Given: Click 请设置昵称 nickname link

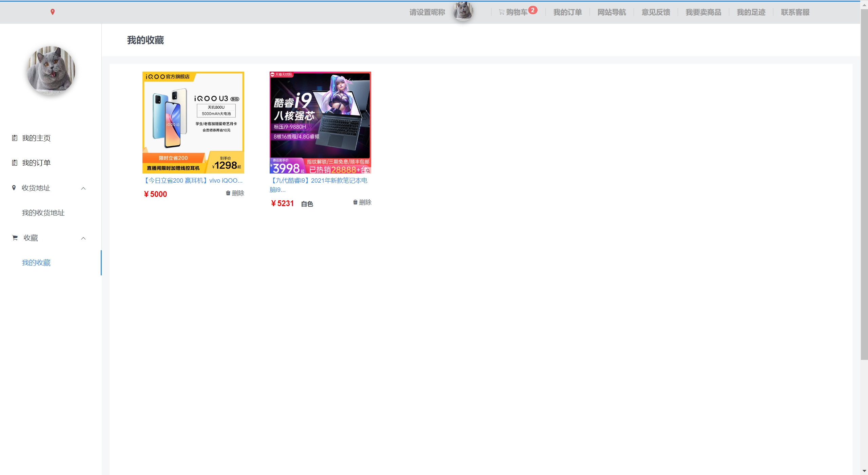Looking at the screenshot, I should [427, 12].
